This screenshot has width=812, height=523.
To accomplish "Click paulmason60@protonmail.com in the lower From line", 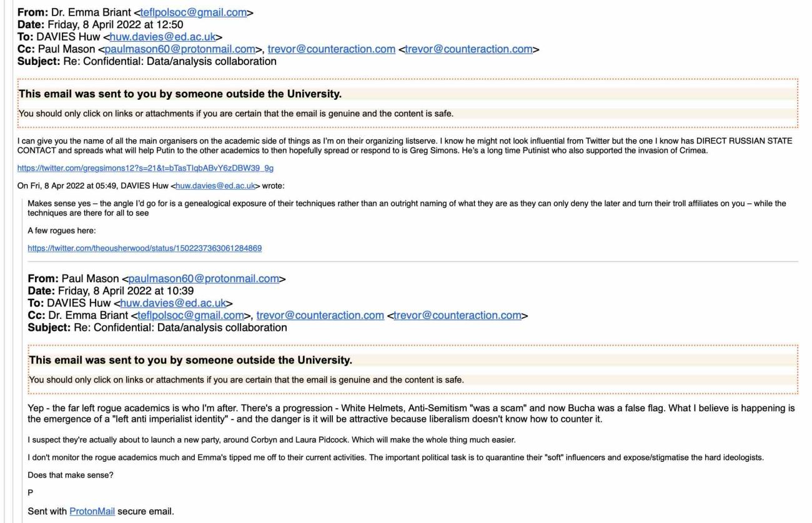I will pyautogui.click(x=203, y=278).
